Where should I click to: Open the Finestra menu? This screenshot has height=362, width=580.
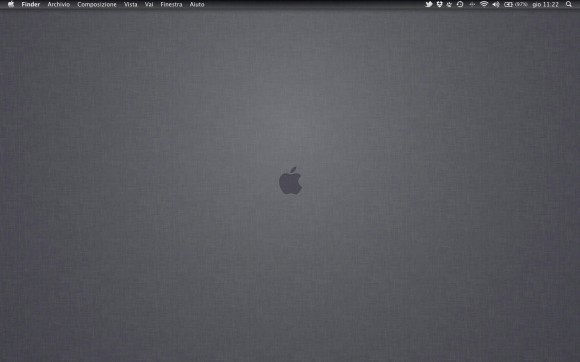(171, 4)
